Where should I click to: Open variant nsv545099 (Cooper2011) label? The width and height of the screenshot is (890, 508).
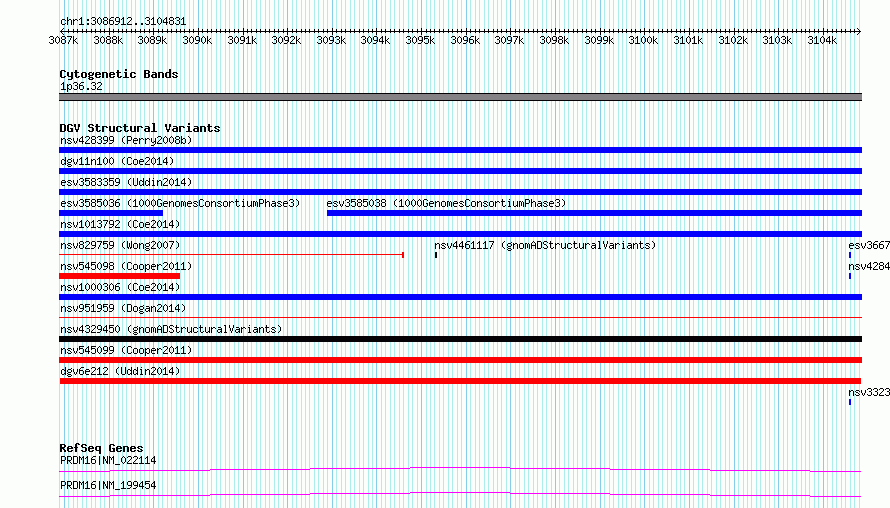126,350
